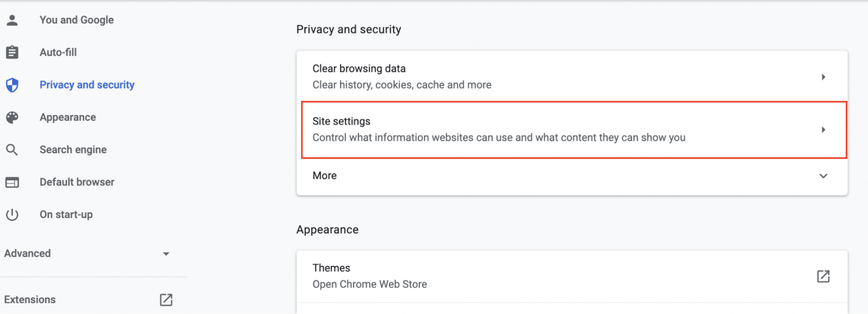Click the More row label
Viewport: 868px width, 314px height.
click(325, 176)
